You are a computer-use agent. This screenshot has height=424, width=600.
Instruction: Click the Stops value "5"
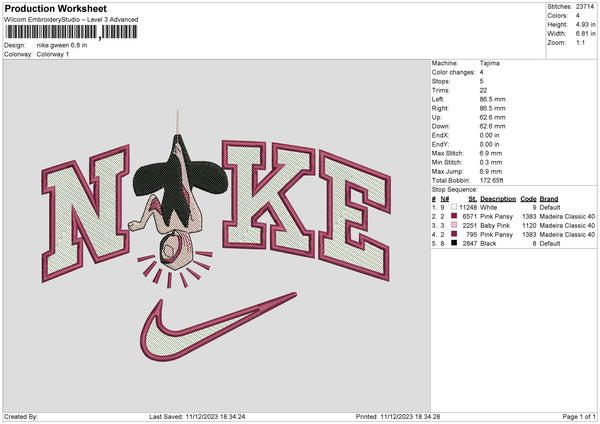coord(481,81)
